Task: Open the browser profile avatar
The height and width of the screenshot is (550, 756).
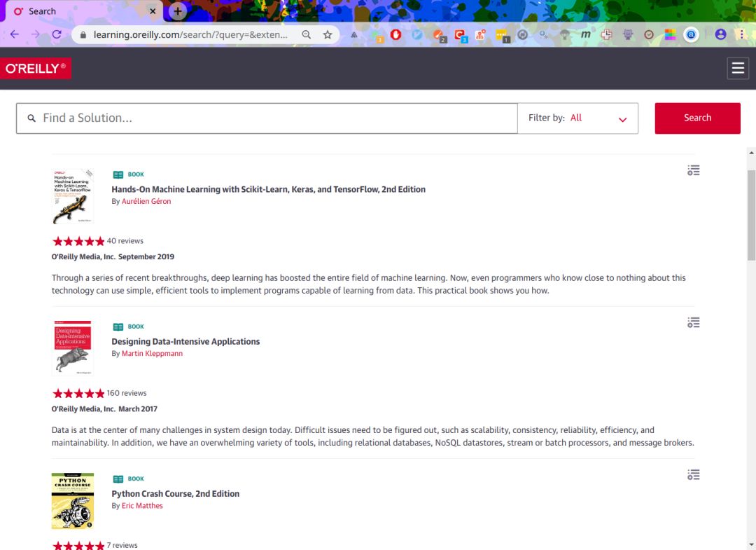Action: click(x=720, y=34)
